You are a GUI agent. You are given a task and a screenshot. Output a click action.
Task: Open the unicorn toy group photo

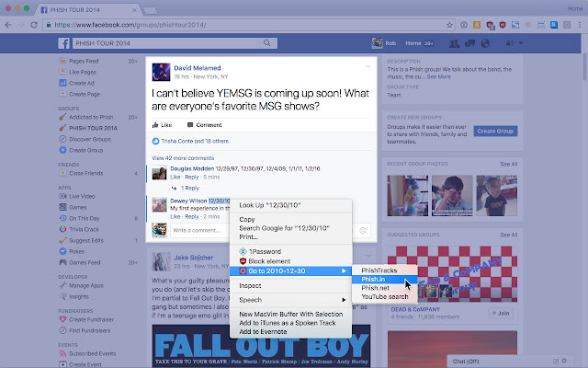coord(407,196)
